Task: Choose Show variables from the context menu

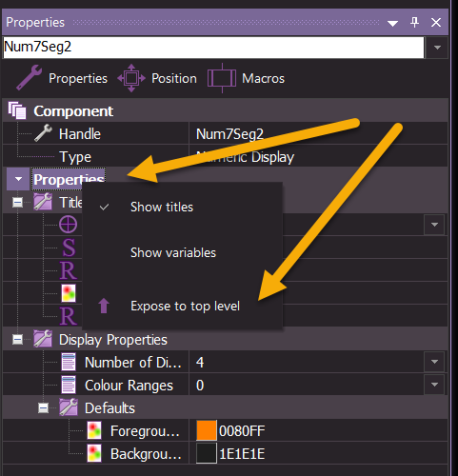Action: click(173, 253)
